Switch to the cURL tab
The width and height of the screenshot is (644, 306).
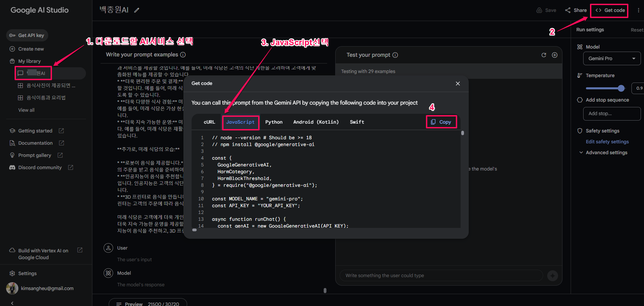(x=209, y=122)
